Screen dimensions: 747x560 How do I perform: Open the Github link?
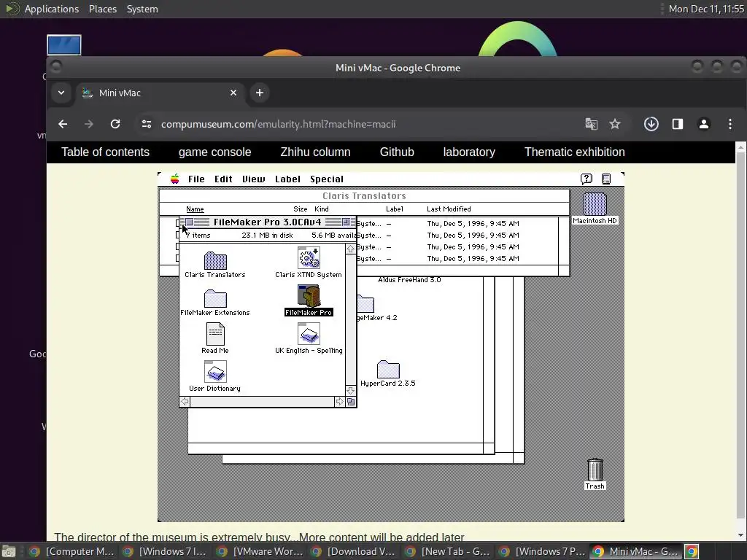[x=397, y=152]
